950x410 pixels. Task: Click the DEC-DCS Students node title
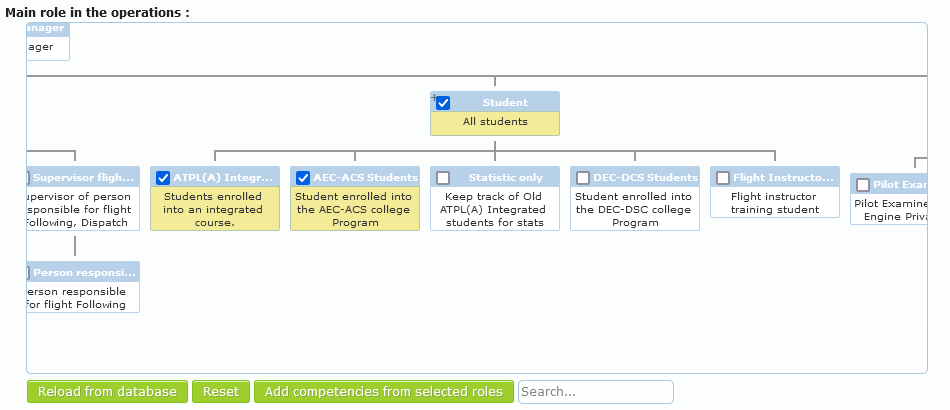point(645,178)
